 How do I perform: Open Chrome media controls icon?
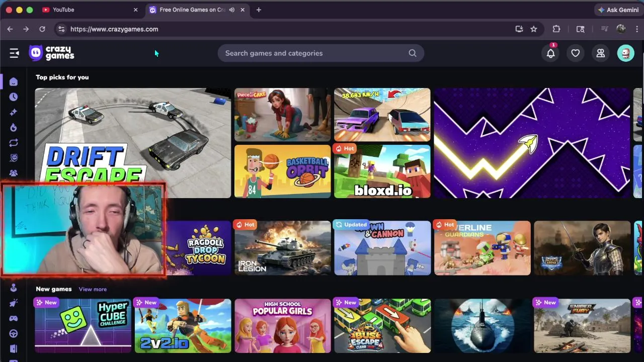605,29
